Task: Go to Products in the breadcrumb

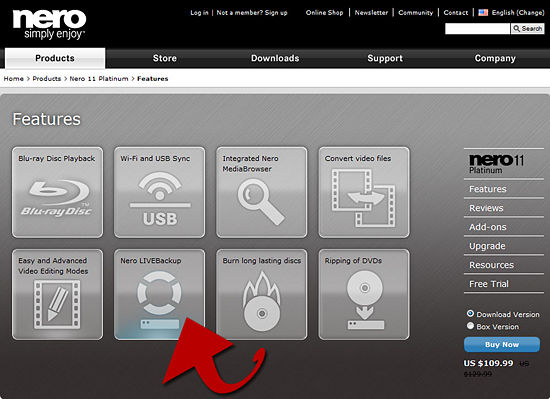Action: tap(47, 79)
